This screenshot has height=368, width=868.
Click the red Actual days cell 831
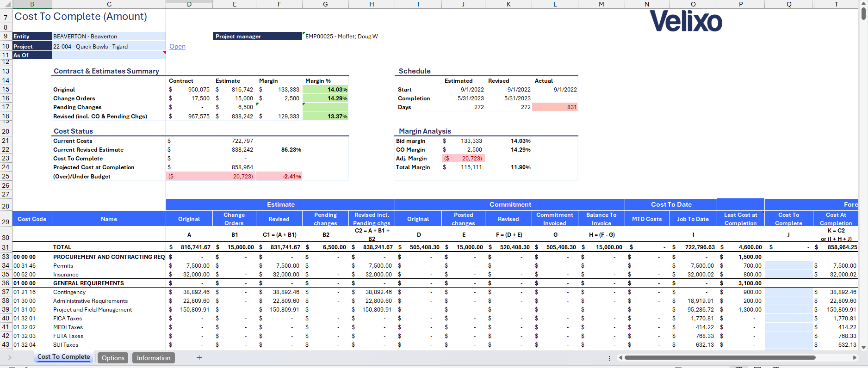click(x=555, y=107)
